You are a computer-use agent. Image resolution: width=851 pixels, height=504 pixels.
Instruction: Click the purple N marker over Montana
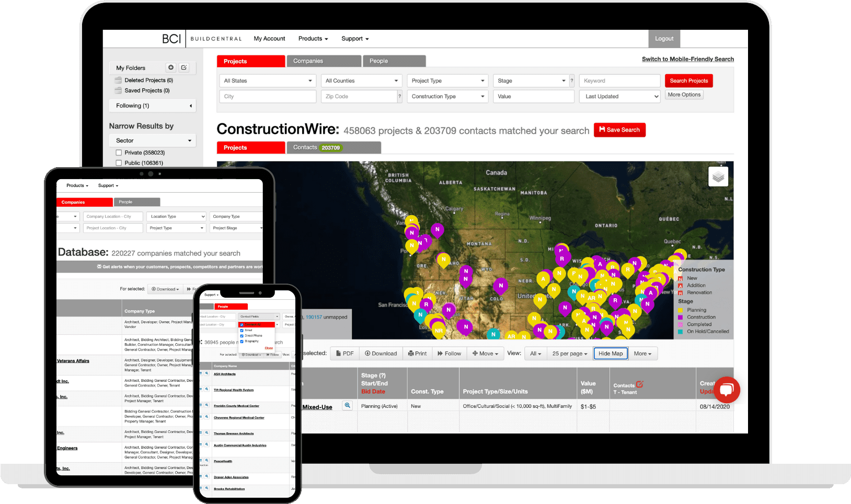click(438, 229)
